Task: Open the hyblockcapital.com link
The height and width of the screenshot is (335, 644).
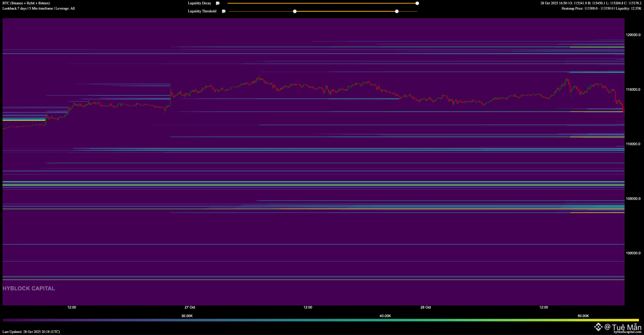Action: 627,332
